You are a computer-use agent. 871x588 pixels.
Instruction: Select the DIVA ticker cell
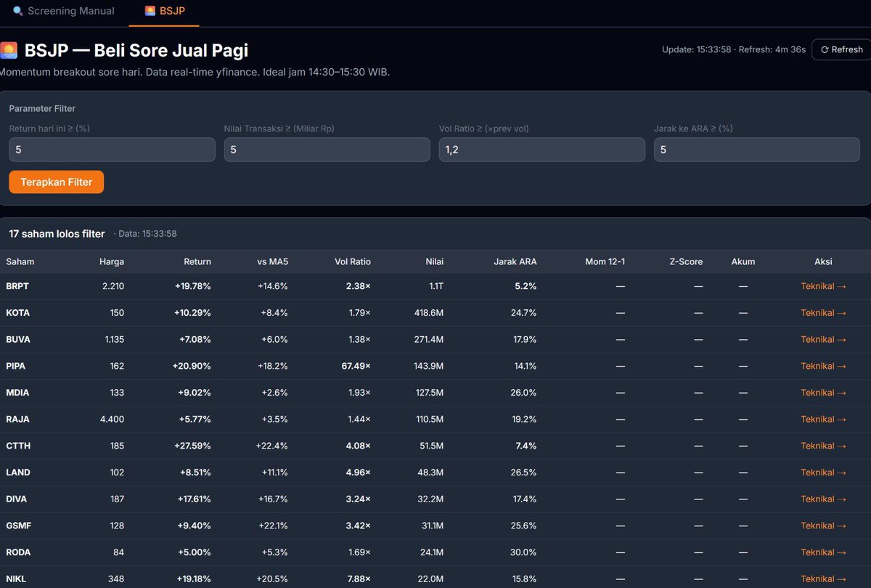pyautogui.click(x=17, y=499)
